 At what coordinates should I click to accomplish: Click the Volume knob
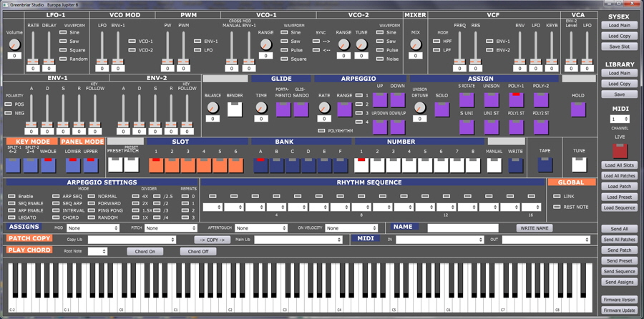[x=14, y=44]
